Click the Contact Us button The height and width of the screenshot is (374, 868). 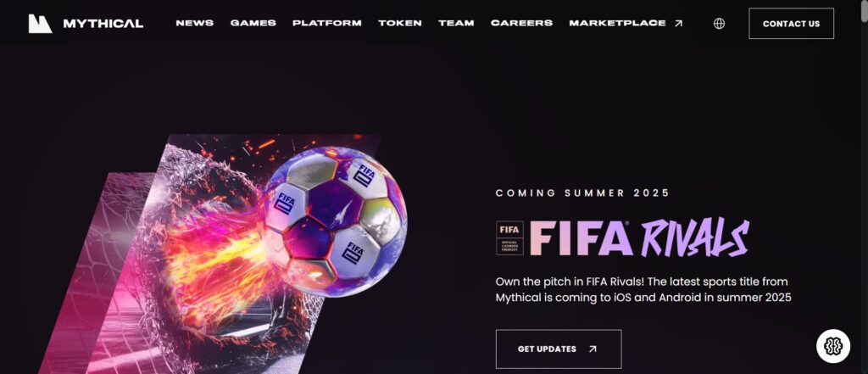791,23
